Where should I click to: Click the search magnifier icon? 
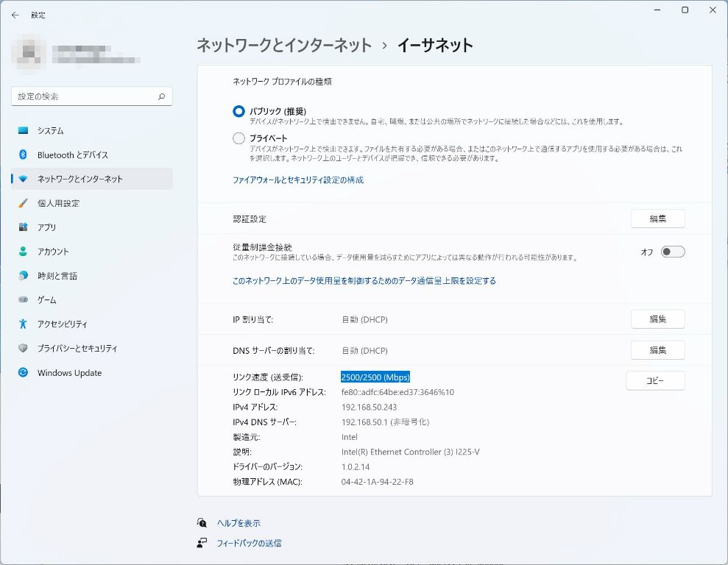161,96
